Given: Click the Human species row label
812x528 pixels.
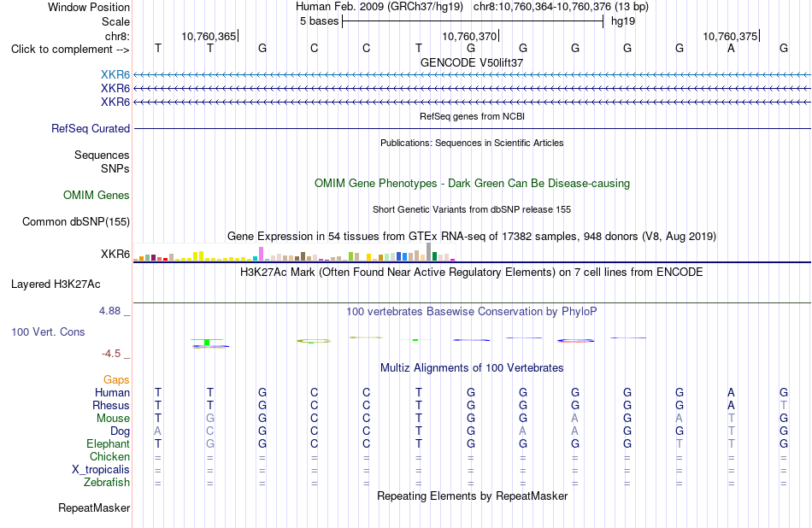Looking at the screenshot, I should (112, 393).
